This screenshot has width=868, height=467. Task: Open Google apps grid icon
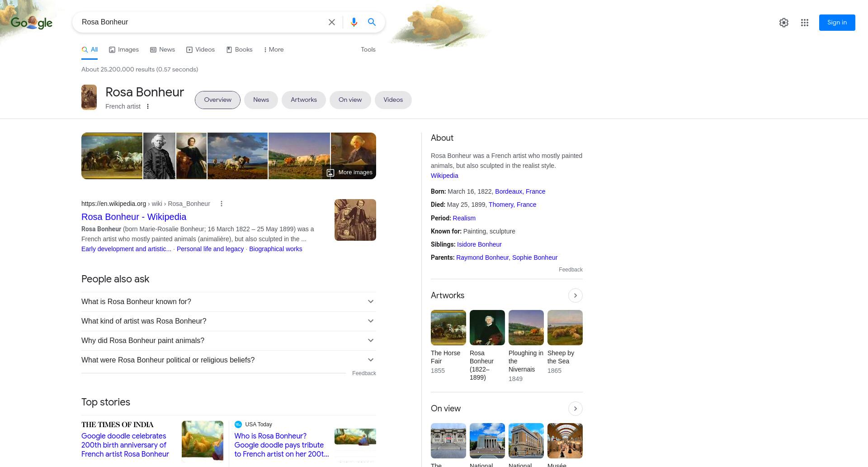pyautogui.click(x=805, y=23)
